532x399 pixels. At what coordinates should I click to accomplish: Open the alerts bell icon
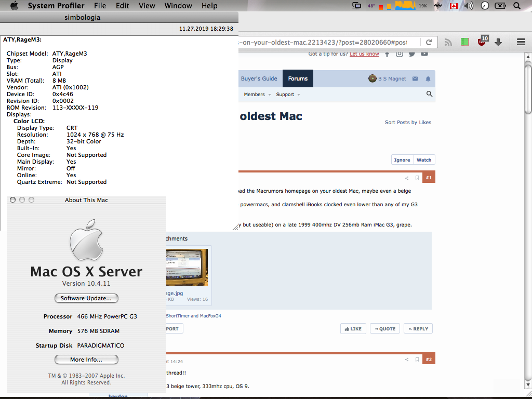pyautogui.click(x=428, y=79)
